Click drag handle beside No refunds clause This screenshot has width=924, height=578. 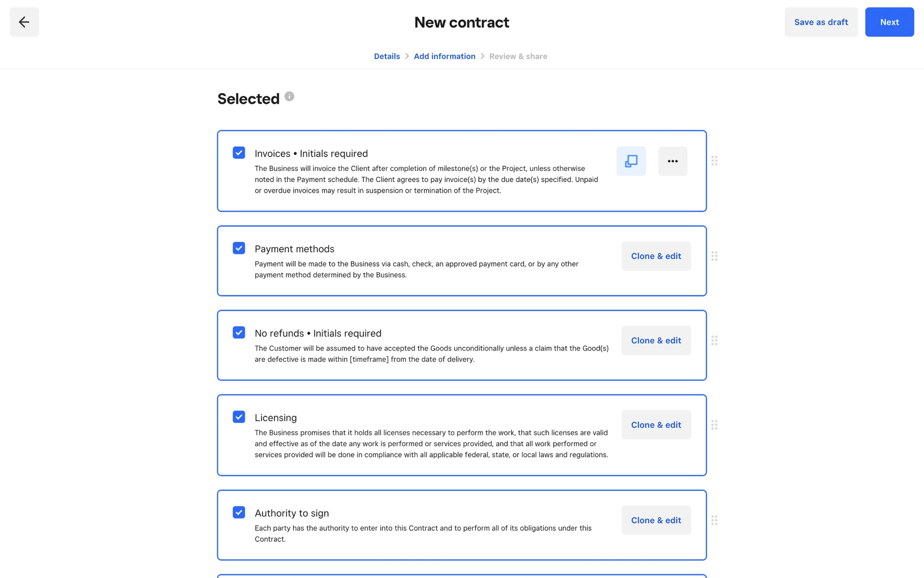point(714,341)
